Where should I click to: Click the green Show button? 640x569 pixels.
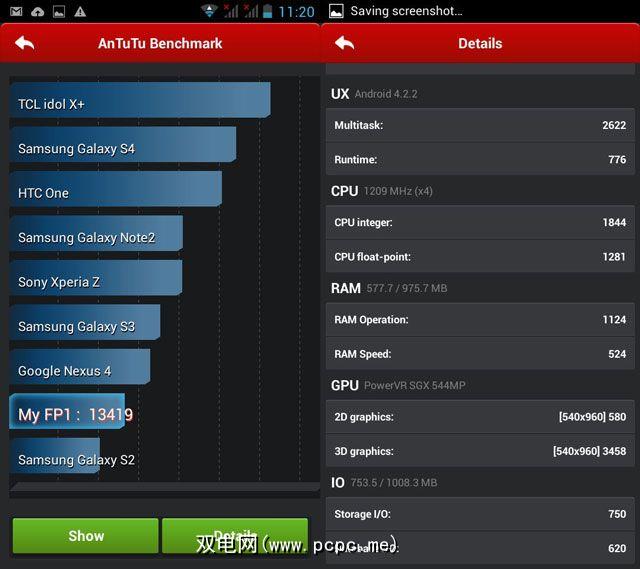[x=85, y=536]
